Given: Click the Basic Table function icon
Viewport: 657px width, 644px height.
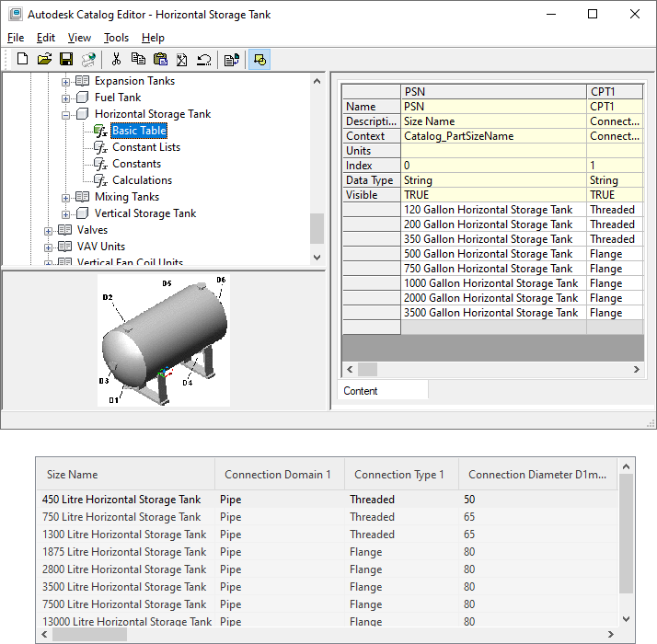Looking at the screenshot, I should tap(100, 131).
